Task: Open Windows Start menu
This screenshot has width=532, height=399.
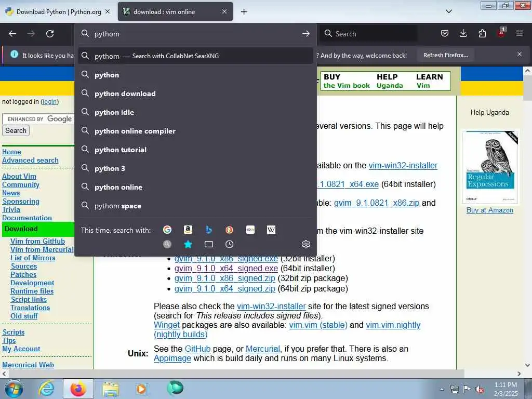Action: click(14, 389)
